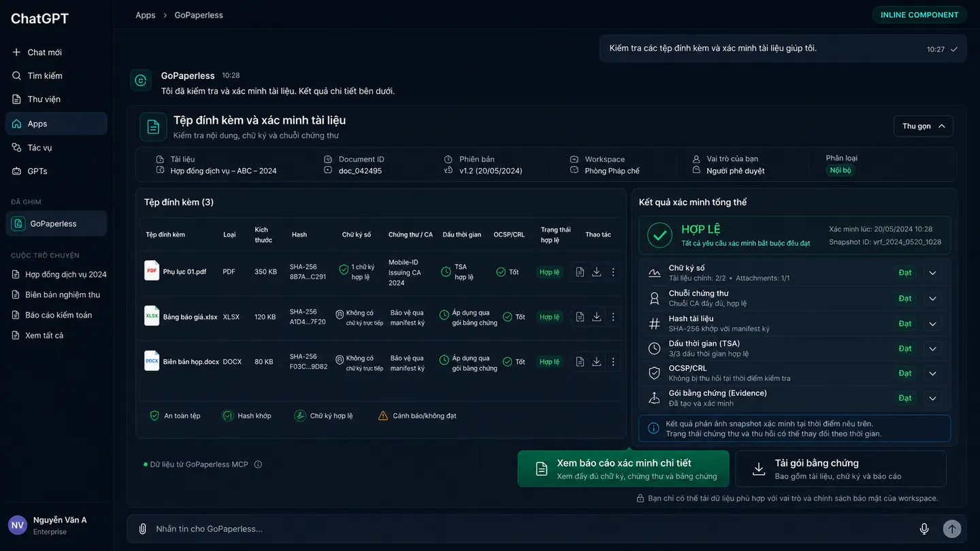980x551 pixels.
Task: View document details for Biên bản họp.docx
Action: tap(580, 362)
